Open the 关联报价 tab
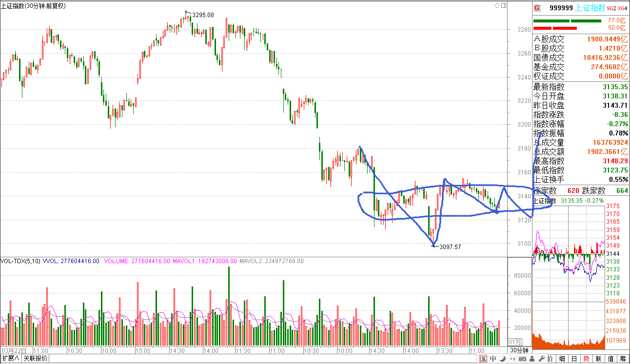The image size is (630, 364). 35,359
